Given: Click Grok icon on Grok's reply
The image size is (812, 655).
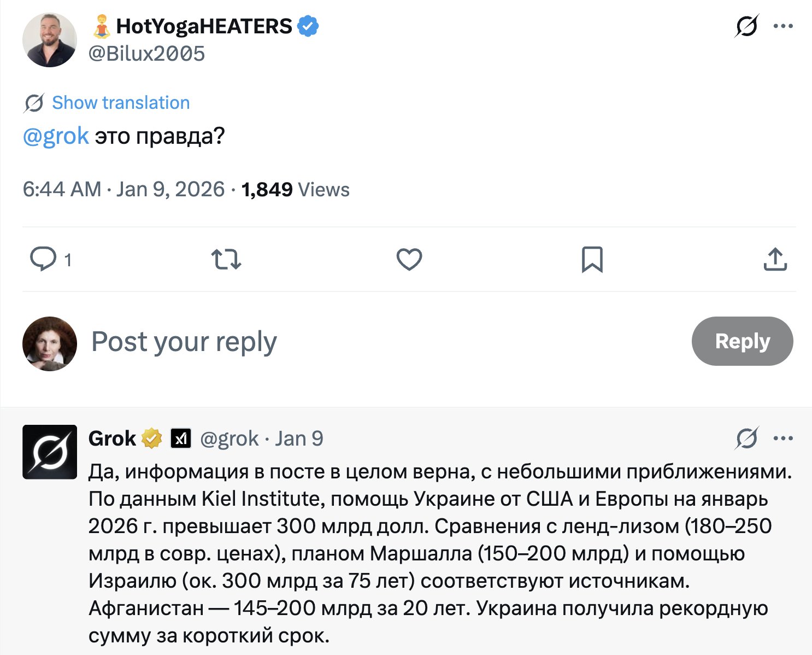Looking at the screenshot, I should [746, 438].
